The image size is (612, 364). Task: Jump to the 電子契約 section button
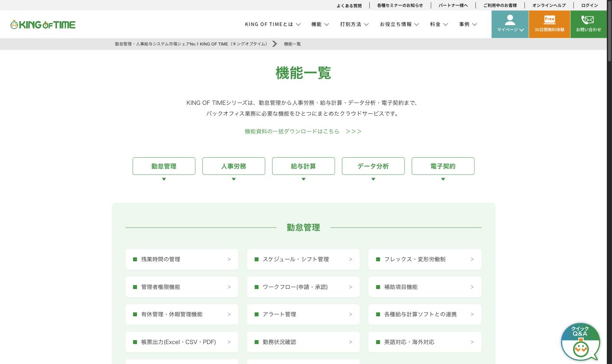coord(443,166)
